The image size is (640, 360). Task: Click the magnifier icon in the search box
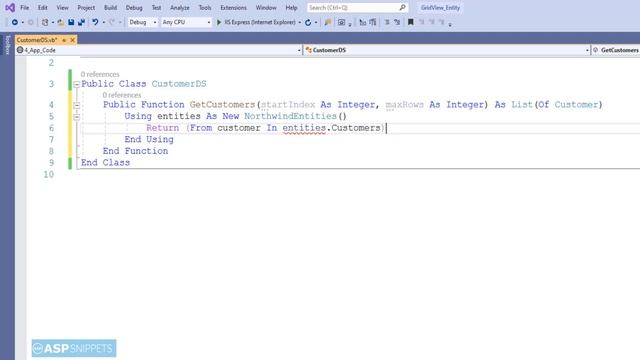402,7
